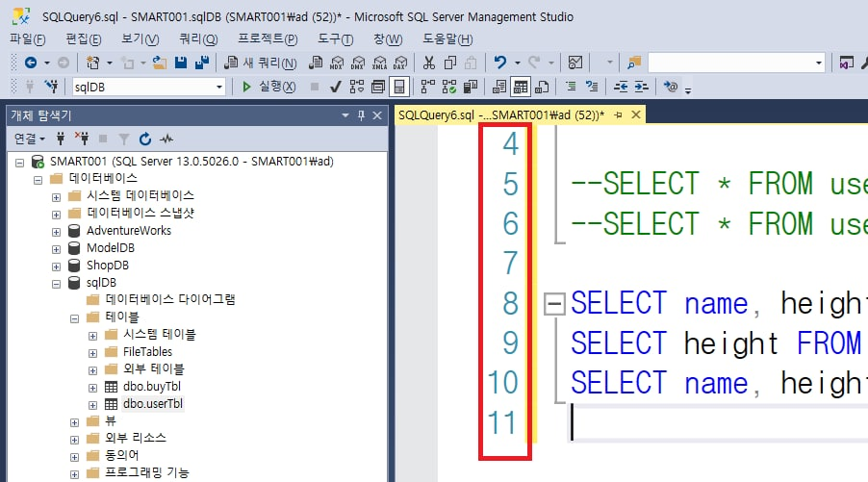Toggle Results to Grid mode
868x482 pixels.
point(521,87)
